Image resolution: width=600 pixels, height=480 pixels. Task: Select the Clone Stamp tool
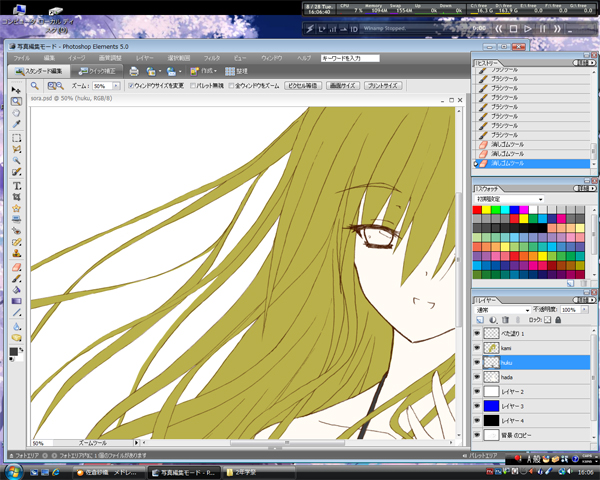coord(16,253)
